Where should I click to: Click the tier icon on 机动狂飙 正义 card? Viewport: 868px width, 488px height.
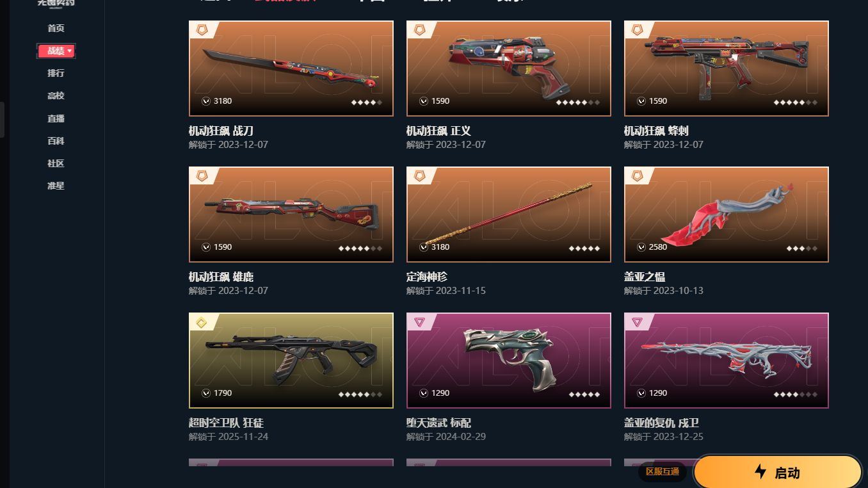tap(419, 29)
